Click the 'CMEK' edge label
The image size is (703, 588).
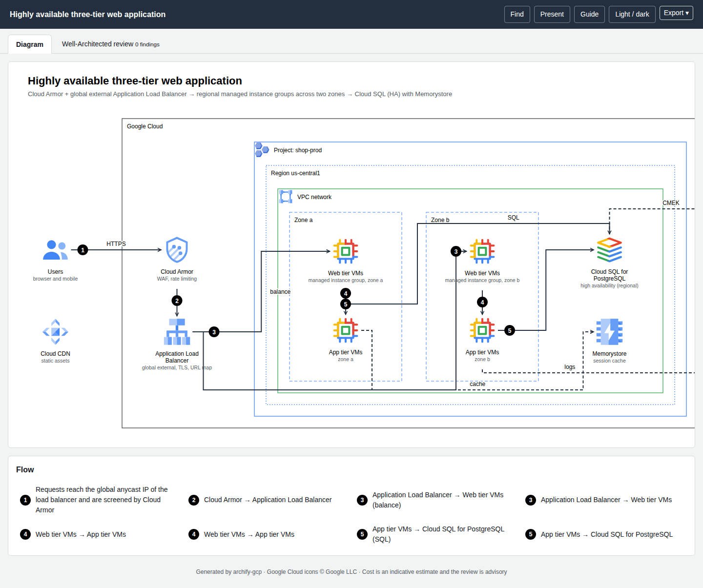click(x=671, y=203)
